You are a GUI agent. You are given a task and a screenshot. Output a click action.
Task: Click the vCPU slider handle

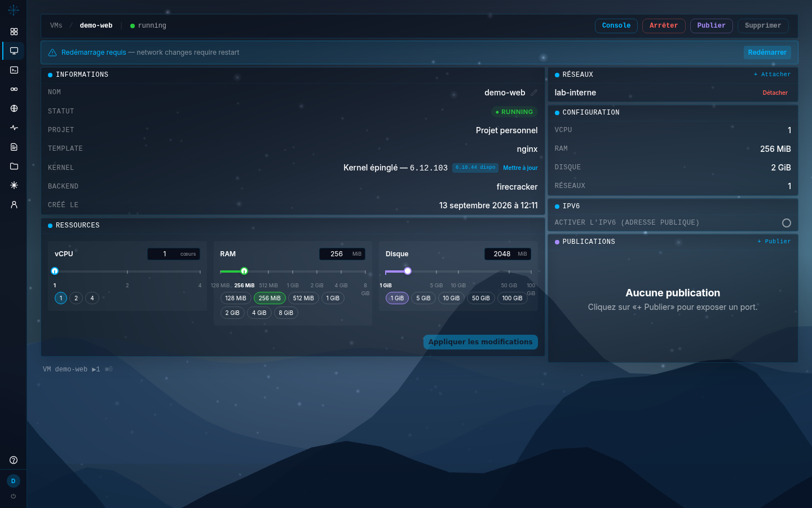pos(55,271)
